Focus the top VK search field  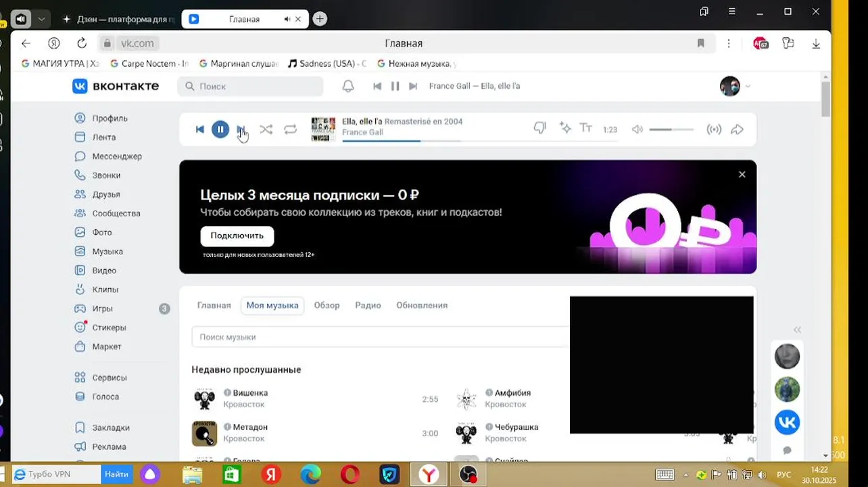click(x=250, y=86)
